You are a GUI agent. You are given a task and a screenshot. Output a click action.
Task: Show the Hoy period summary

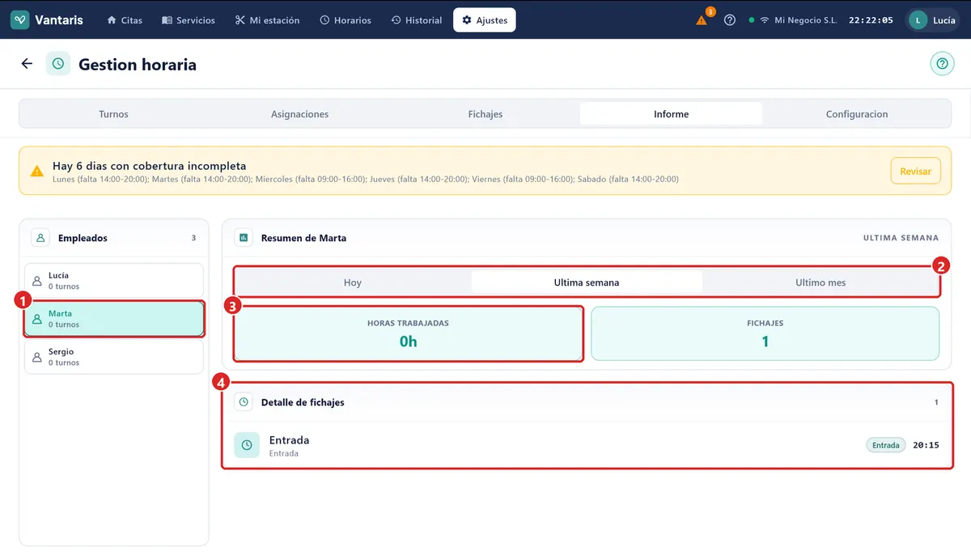tap(353, 282)
